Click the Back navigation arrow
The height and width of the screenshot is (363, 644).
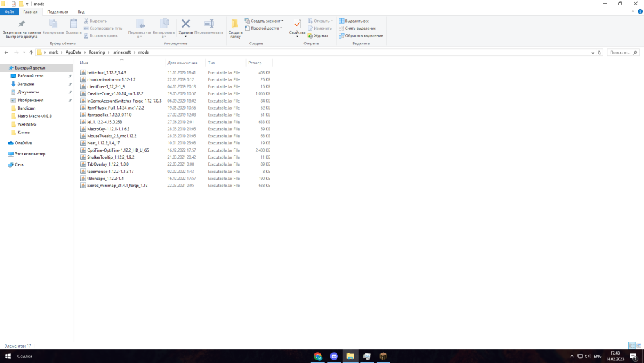(x=6, y=52)
